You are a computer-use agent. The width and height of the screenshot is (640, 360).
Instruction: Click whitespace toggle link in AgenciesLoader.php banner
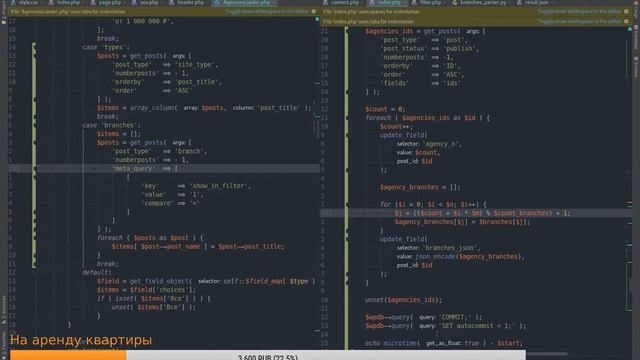(x=267, y=11)
